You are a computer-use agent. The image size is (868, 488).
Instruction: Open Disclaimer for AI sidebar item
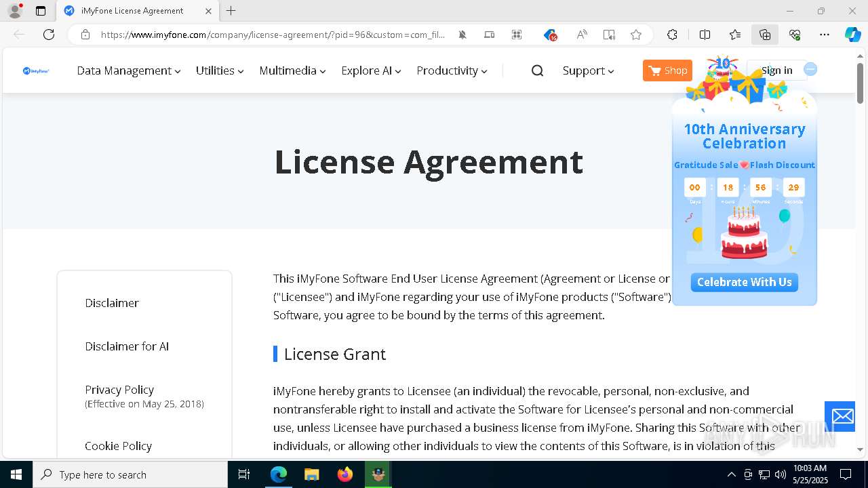(x=127, y=346)
